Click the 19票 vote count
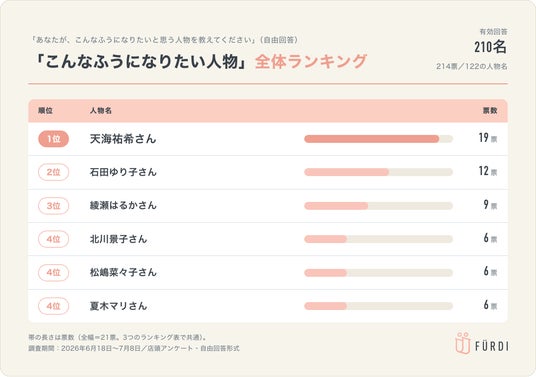 tap(488, 138)
